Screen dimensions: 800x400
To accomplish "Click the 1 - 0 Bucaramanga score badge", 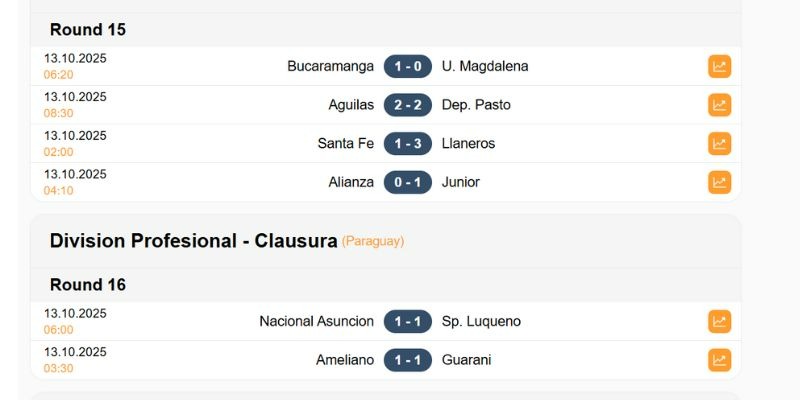I will (408, 67).
